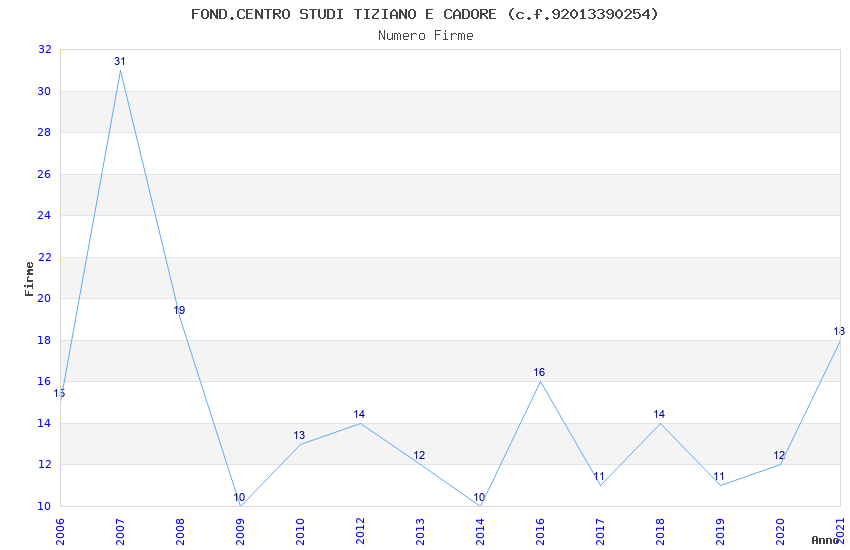Select the 14 data label at 2012
This screenshot has width=850, height=550.
[x=359, y=414]
